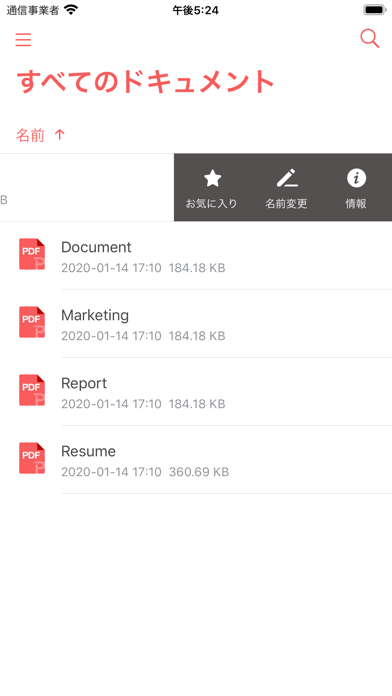Show file details with 情報 button
The image size is (392, 696).
click(x=356, y=188)
